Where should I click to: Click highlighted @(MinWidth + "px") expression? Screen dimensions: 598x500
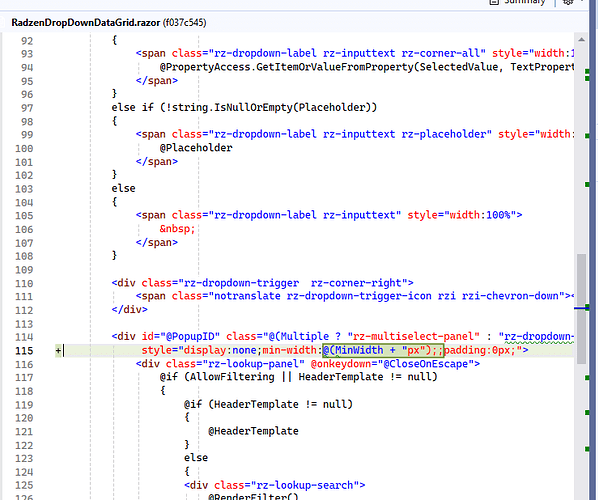[x=383, y=350]
